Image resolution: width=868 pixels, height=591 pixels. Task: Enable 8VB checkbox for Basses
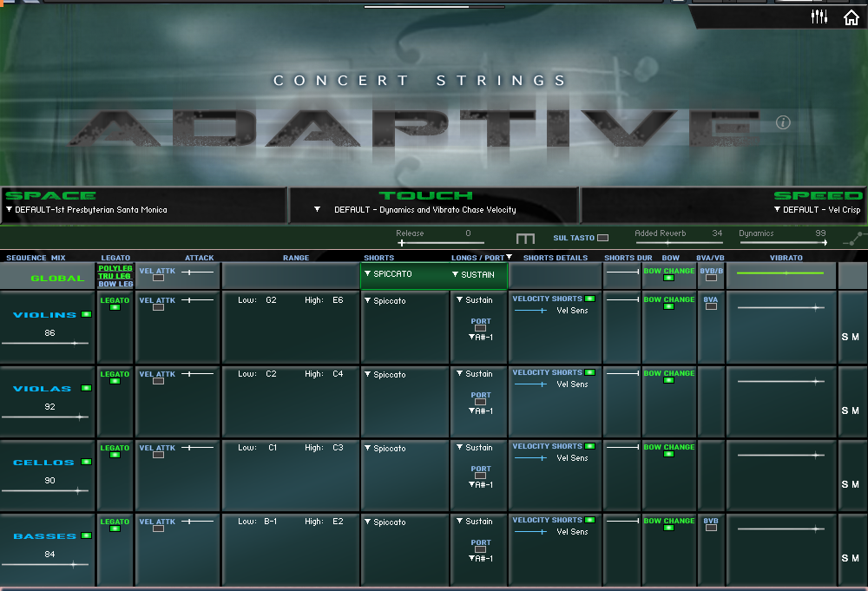click(712, 528)
